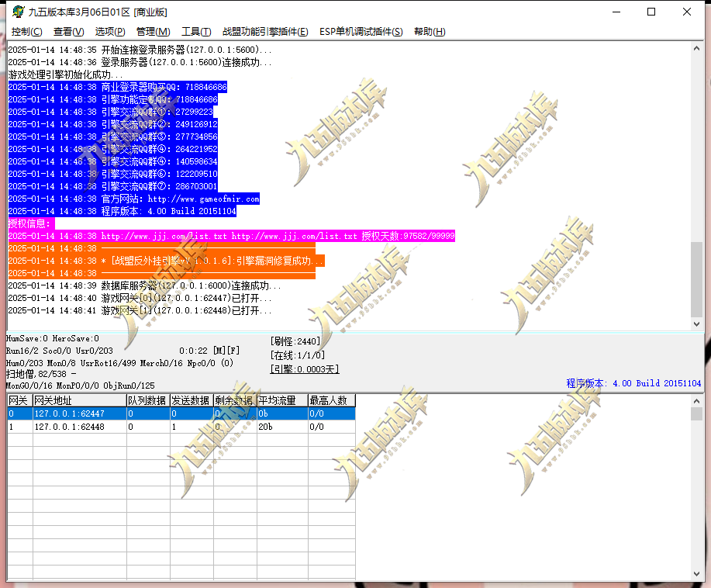
Task: Click the 引擎交流QQ群②: 249126912 log line
Action: [113, 124]
